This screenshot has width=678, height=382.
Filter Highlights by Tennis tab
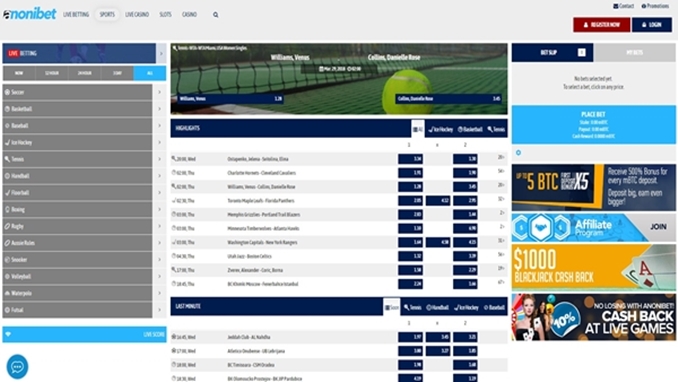(x=496, y=129)
